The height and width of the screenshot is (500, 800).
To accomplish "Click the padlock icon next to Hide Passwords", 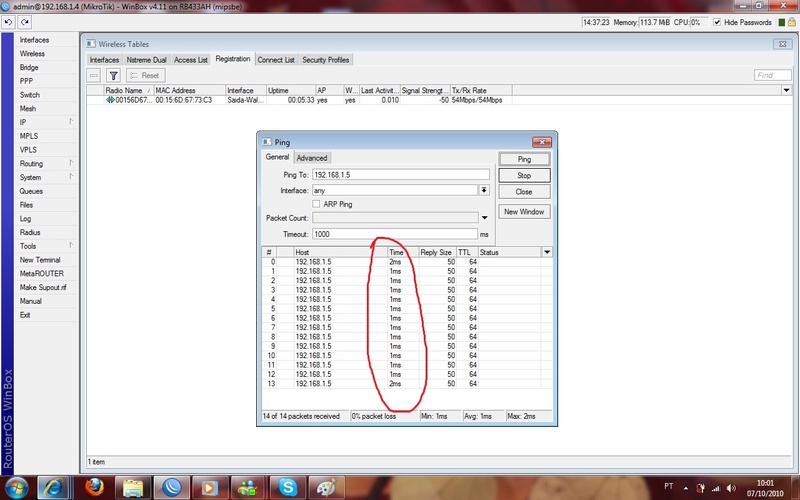I will [x=792, y=22].
